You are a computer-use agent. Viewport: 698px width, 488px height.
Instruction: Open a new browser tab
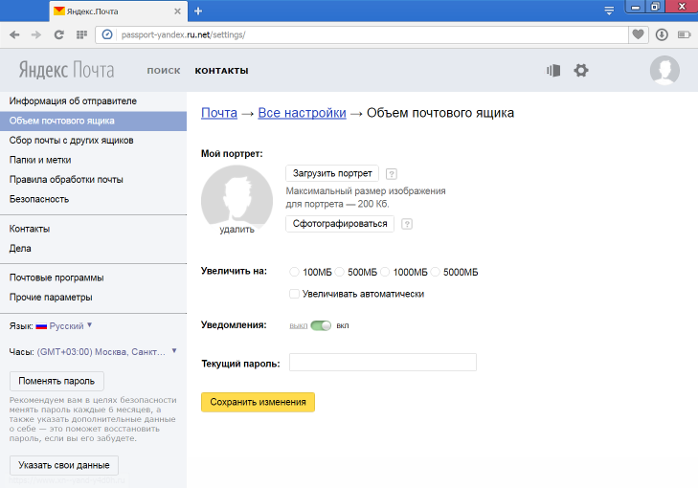coord(198,11)
